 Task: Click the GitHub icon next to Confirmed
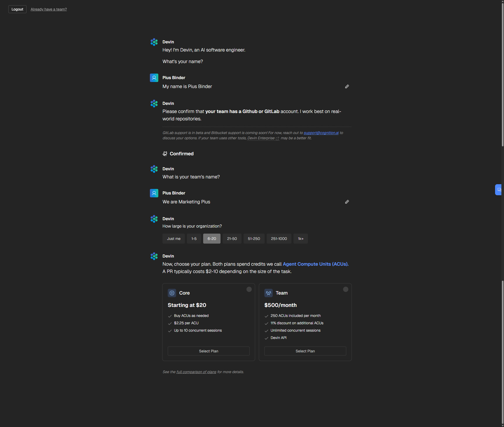click(x=165, y=154)
